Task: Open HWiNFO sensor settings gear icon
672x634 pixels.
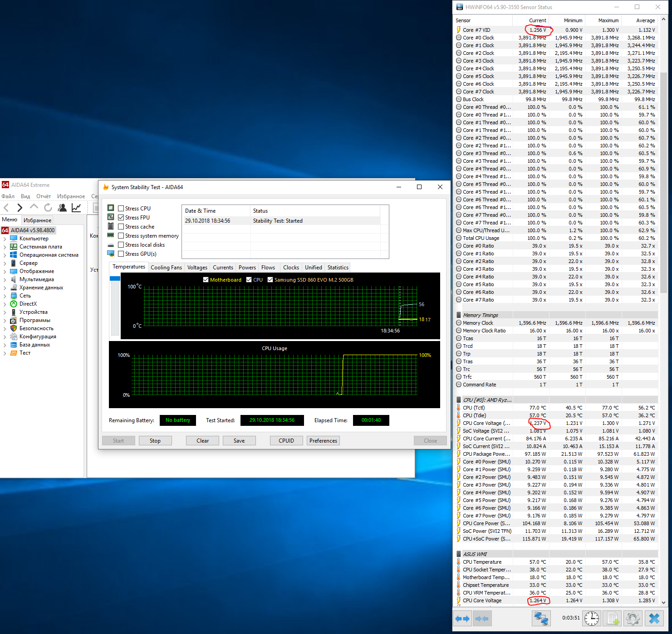Action: (633, 619)
